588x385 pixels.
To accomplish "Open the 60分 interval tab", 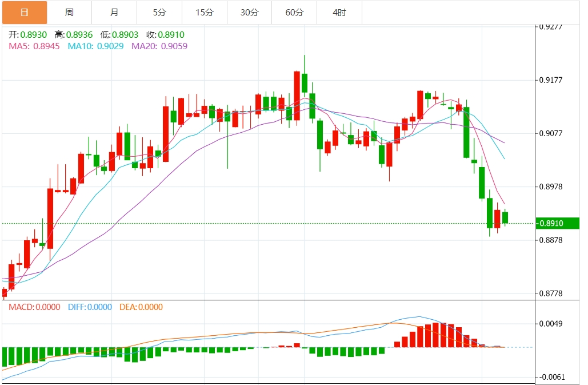I will [294, 13].
